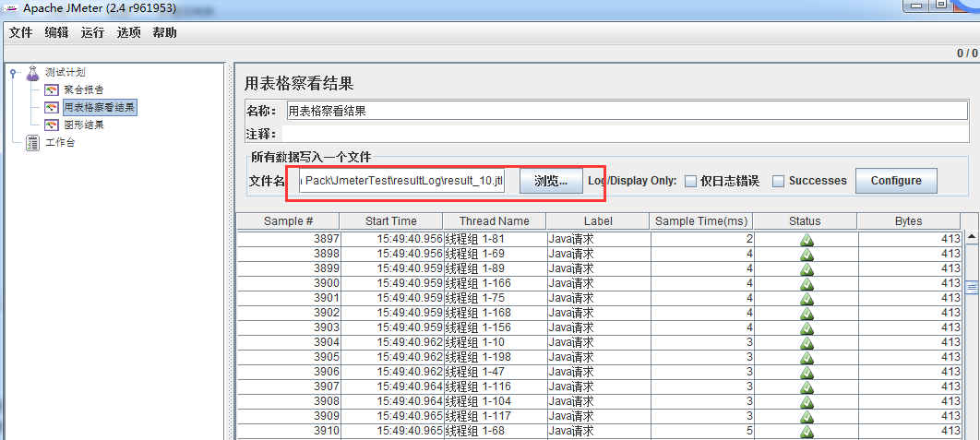The height and width of the screenshot is (440, 980).
Task: Click the results table vertical scrollbar thumb
Action: click(x=972, y=287)
